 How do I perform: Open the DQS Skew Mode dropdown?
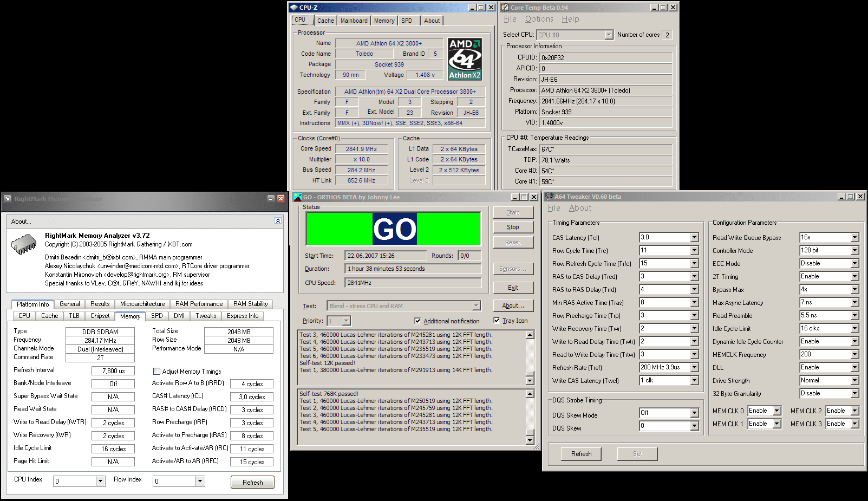click(694, 413)
